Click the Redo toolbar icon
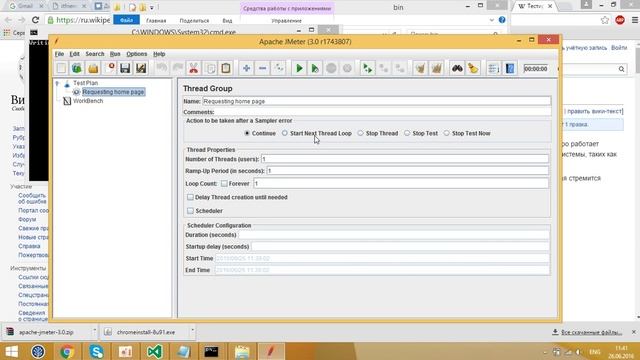640x360 pixels. pyautogui.click(x=178, y=68)
